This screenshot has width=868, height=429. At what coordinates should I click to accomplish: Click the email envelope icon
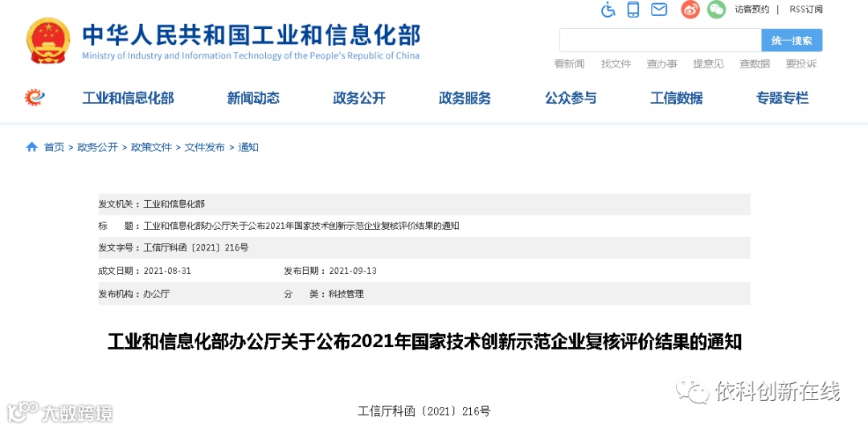tap(659, 10)
